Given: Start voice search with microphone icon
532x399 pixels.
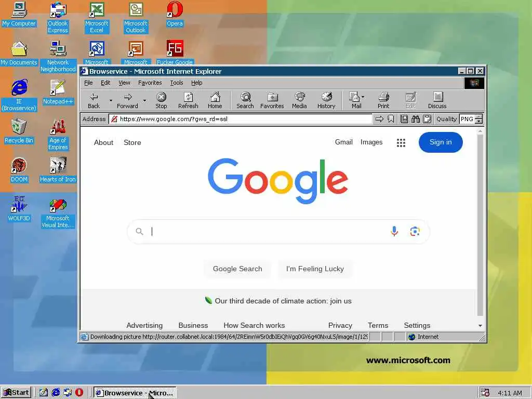Looking at the screenshot, I should tap(394, 231).
